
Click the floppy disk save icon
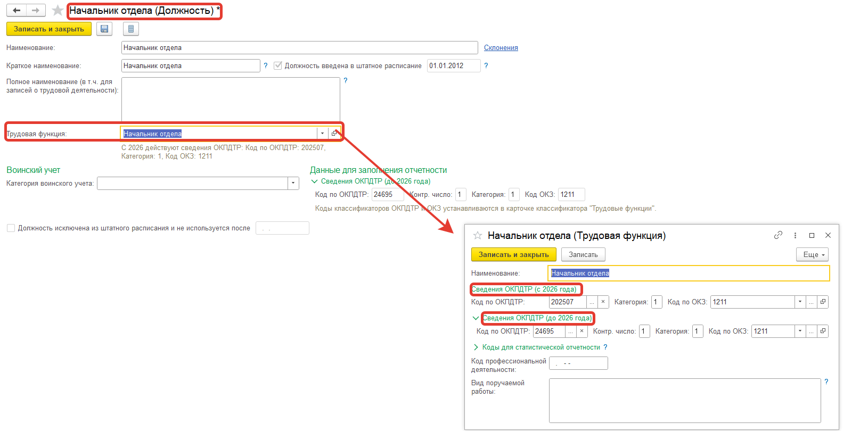pos(104,29)
